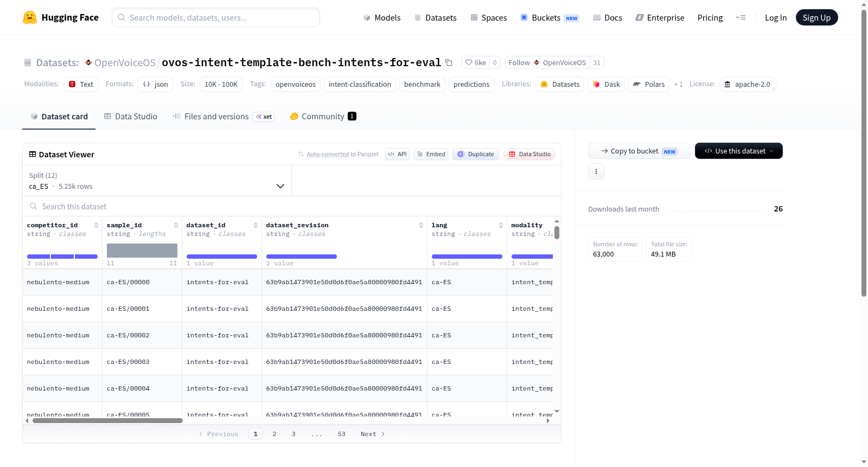
Task: Click the openvoiceos tag
Action: tap(296, 84)
